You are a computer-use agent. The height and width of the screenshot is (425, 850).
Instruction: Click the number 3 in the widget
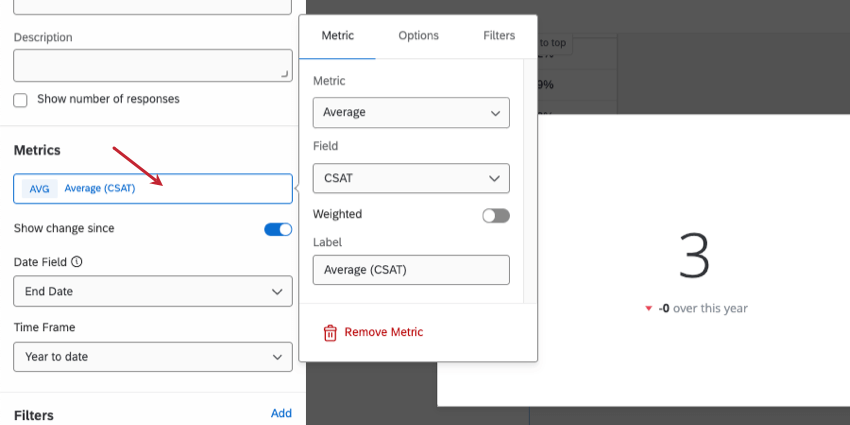coord(694,256)
